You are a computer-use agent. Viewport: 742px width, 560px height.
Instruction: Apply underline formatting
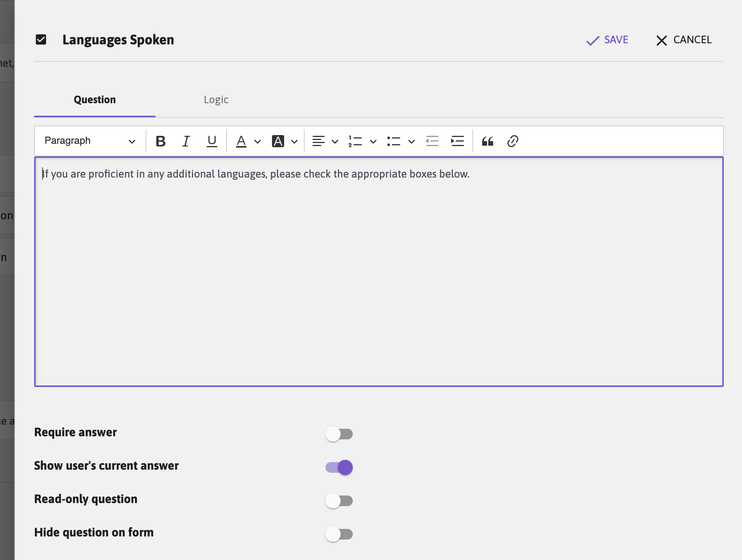(211, 141)
